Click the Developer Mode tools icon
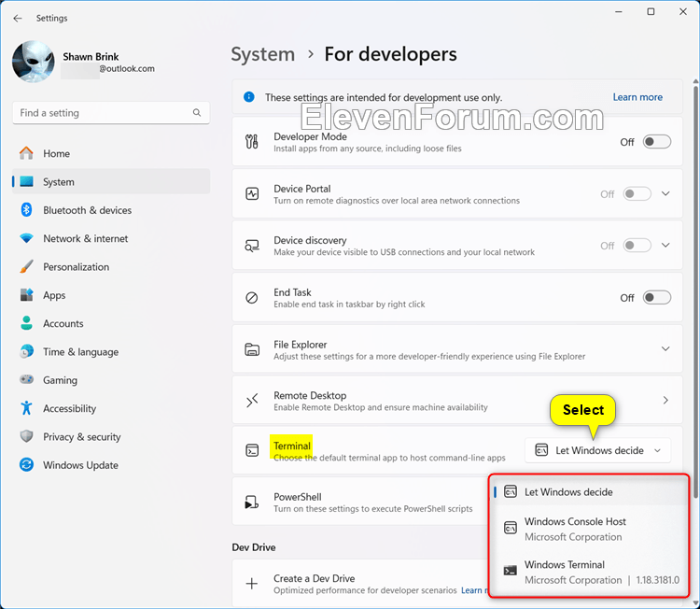Screen dimensions: 700x609 252,142
